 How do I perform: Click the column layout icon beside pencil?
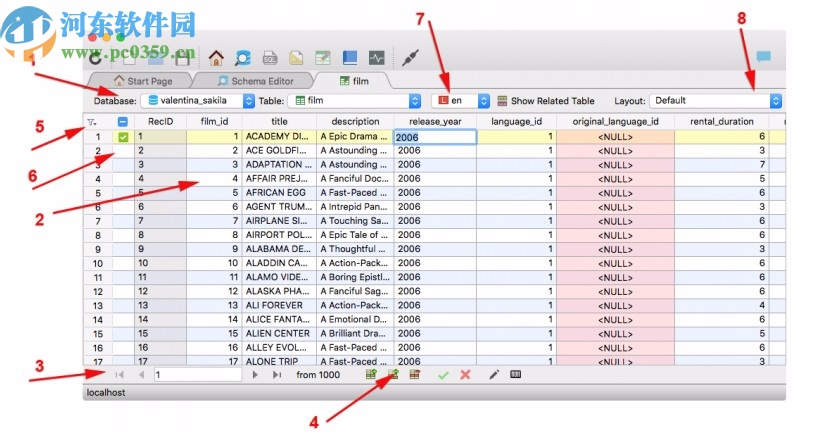516,374
